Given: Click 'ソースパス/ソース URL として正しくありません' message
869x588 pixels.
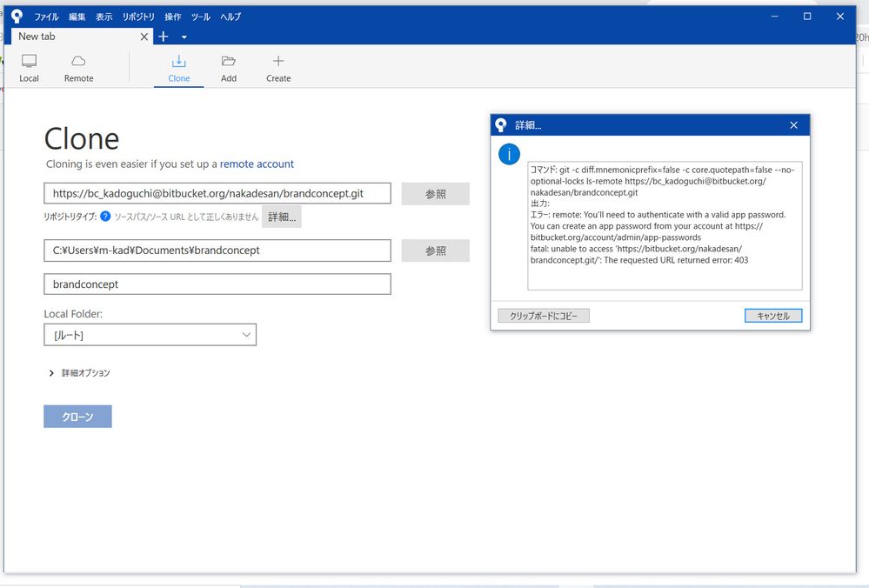Looking at the screenshot, I should tap(186, 217).
